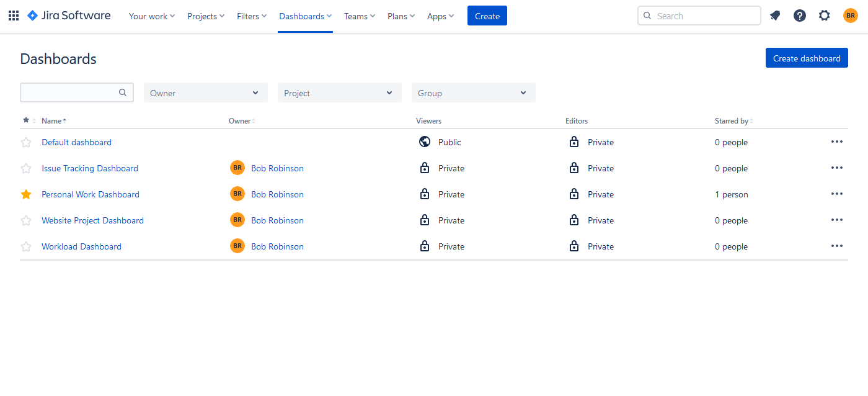
Task: Star the Workload Dashboard
Action: click(x=26, y=246)
